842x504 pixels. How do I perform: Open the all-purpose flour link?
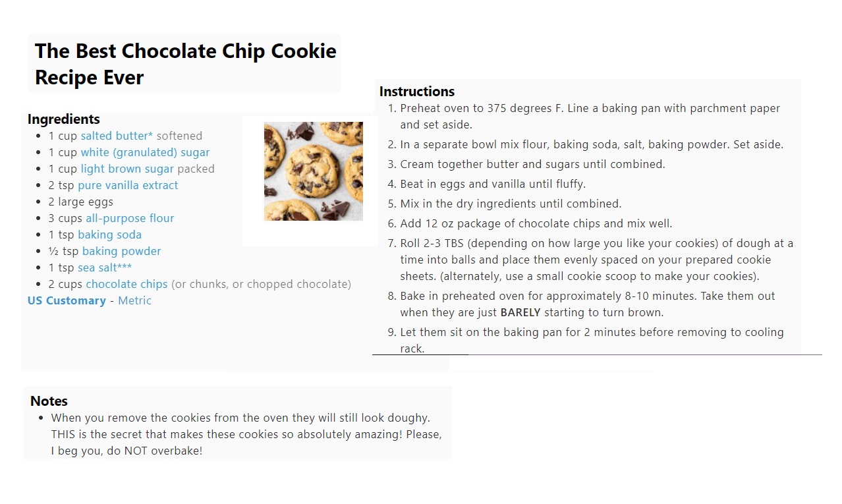tap(130, 218)
